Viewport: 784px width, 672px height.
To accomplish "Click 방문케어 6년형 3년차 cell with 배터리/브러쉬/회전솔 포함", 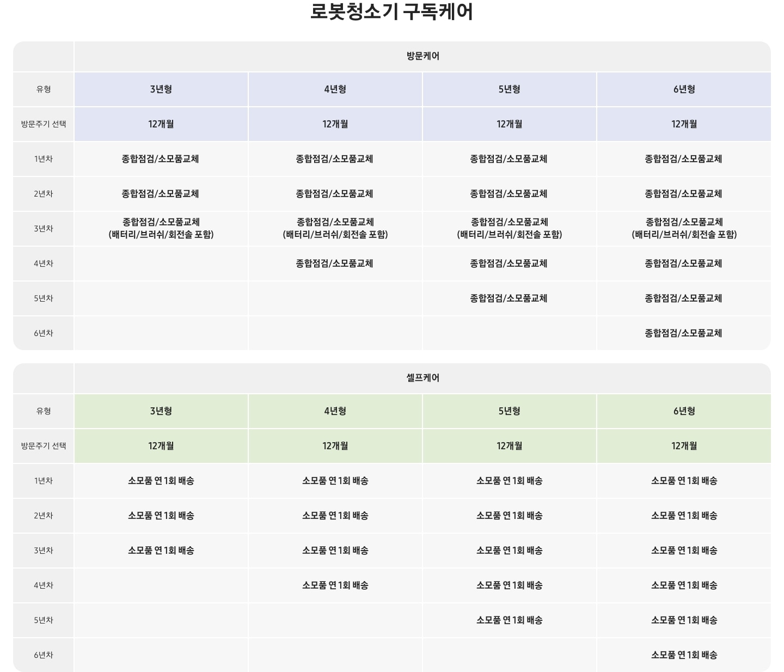I will 684,228.
